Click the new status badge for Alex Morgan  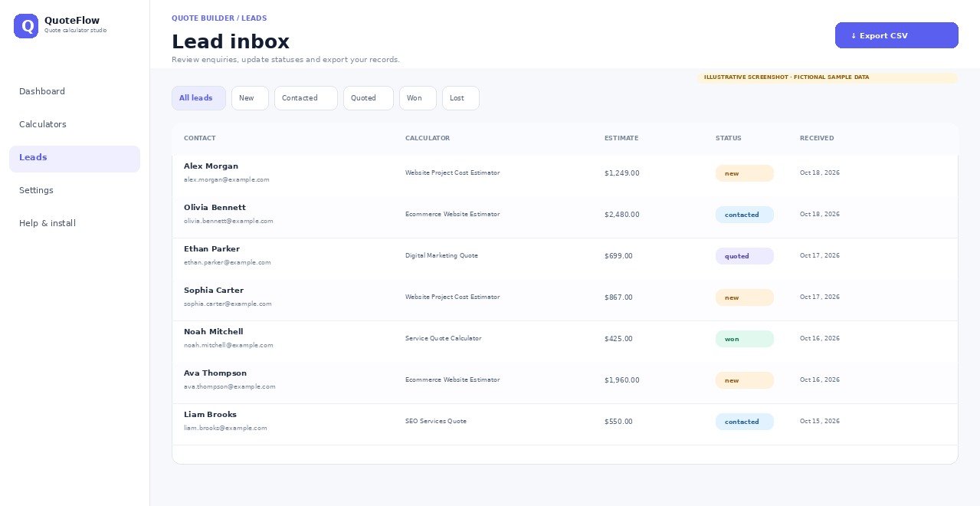745,173
